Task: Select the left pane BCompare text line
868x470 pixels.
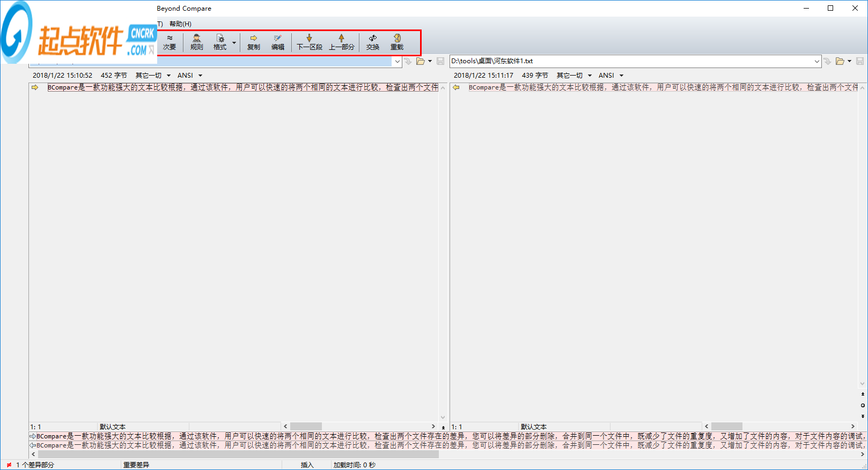Action: (x=243, y=87)
